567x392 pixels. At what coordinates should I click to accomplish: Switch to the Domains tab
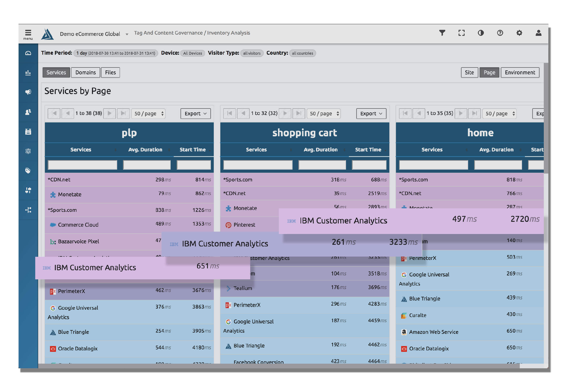coord(85,72)
